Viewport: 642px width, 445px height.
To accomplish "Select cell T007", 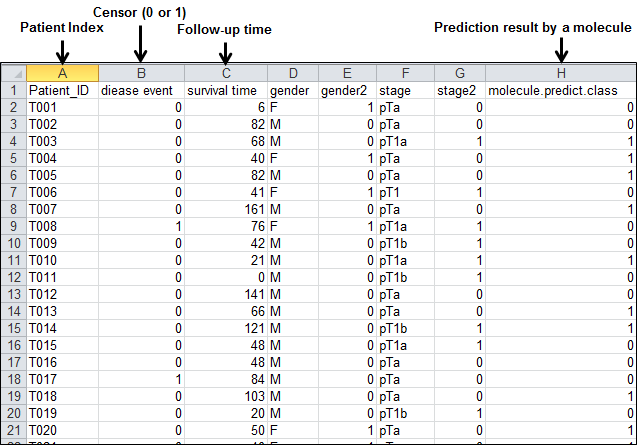I will click(62, 209).
